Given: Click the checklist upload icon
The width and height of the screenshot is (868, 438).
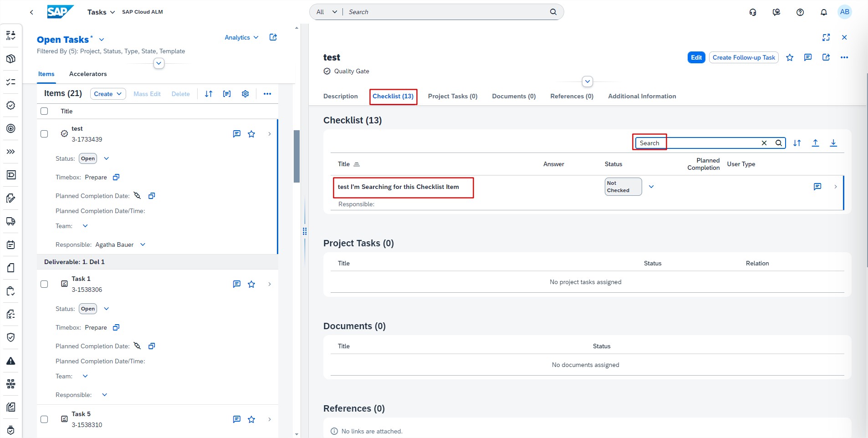Looking at the screenshot, I should click(815, 143).
